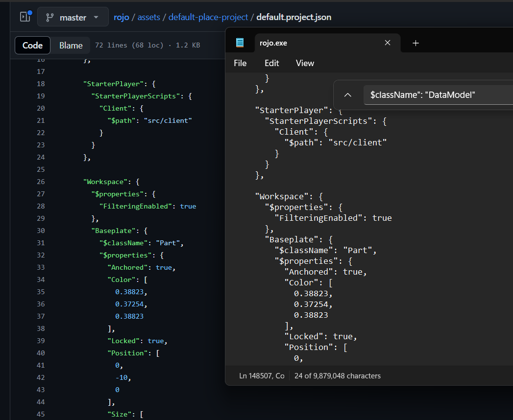
Task: Click inside the Notepad search text field
Action: [436, 94]
